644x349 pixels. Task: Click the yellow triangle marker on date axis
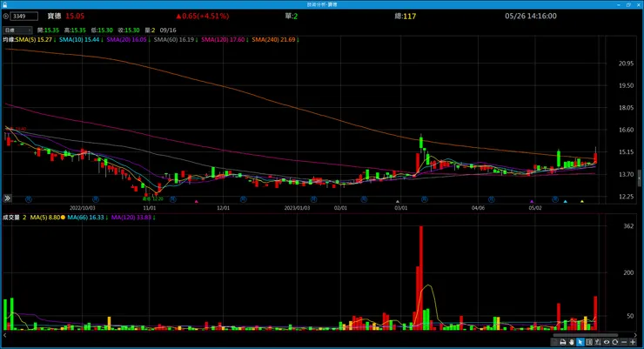click(581, 201)
